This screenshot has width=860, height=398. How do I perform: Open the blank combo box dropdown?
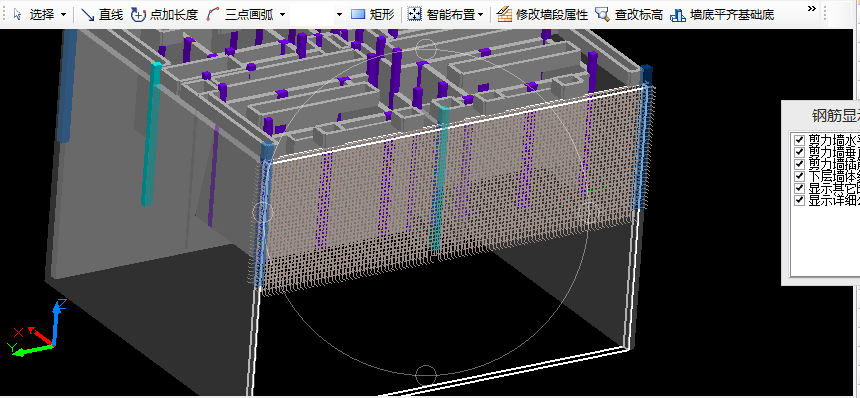pyautogui.click(x=317, y=15)
